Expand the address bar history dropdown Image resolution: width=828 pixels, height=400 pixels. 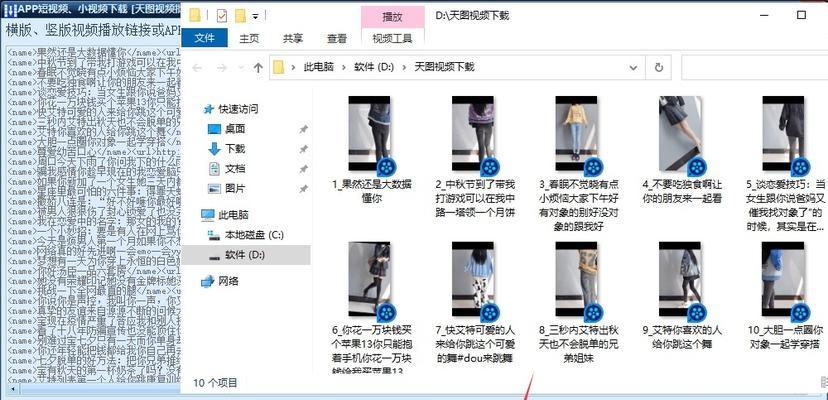click(634, 68)
